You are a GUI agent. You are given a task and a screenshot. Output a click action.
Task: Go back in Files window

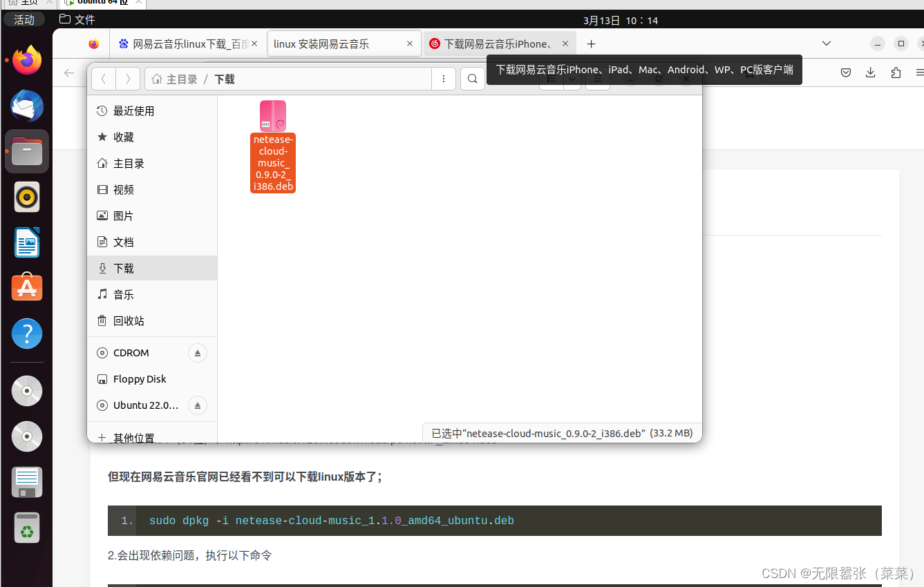coord(104,79)
